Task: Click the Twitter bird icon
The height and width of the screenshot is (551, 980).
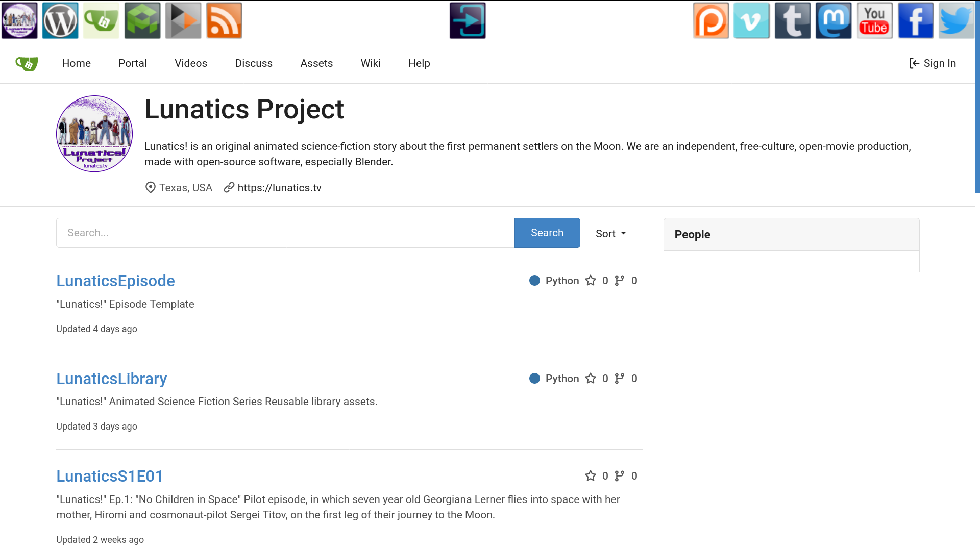Action: tap(956, 21)
